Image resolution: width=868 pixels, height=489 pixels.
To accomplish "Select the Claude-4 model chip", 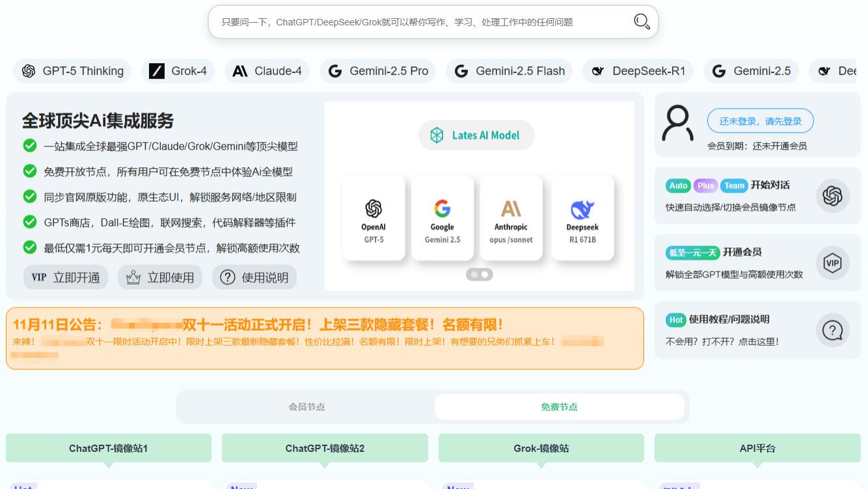I will (267, 71).
